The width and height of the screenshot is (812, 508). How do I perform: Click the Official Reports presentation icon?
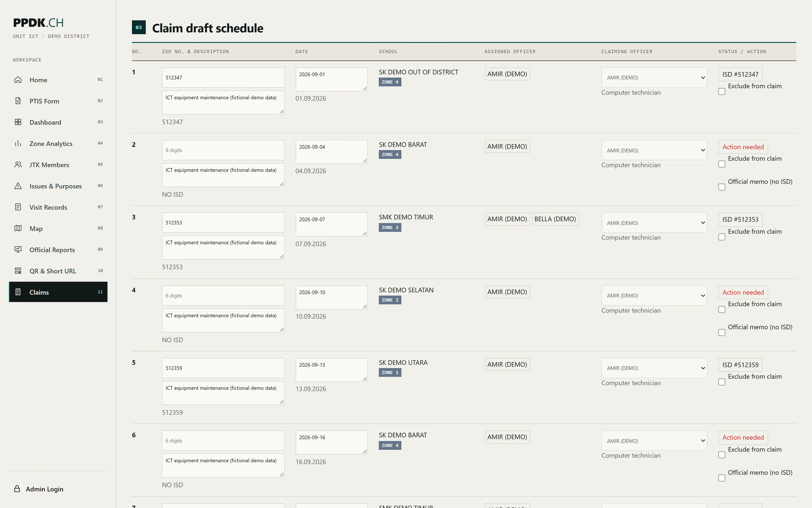18,250
